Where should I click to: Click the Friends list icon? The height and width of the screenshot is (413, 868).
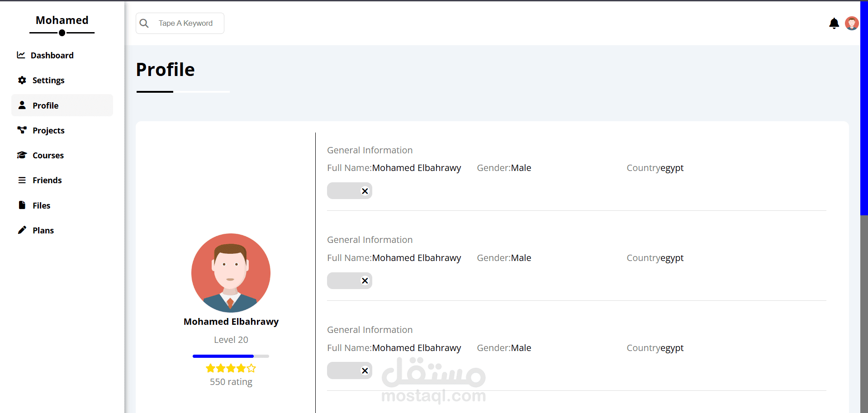[x=22, y=180]
